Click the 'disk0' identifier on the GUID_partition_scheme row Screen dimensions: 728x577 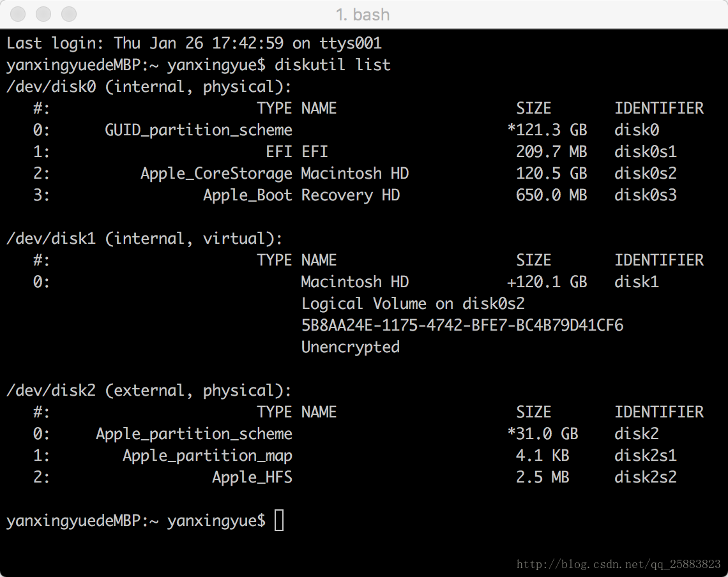pyautogui.click(x=637, y=130)
